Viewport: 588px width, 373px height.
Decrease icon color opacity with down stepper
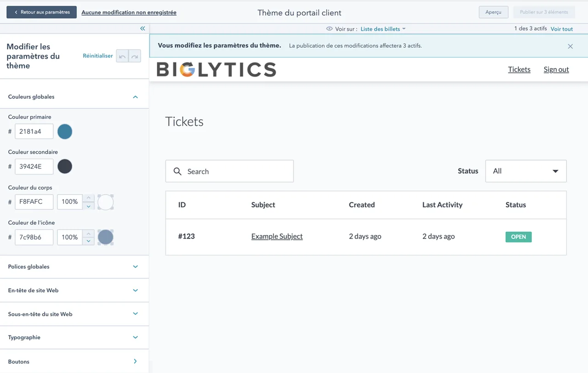pos(89,241)
